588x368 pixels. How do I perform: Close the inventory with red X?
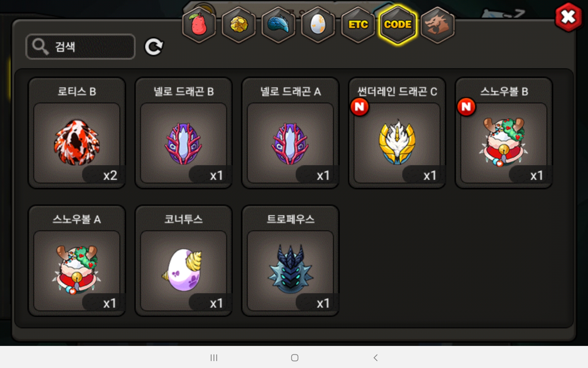[568, 17]
